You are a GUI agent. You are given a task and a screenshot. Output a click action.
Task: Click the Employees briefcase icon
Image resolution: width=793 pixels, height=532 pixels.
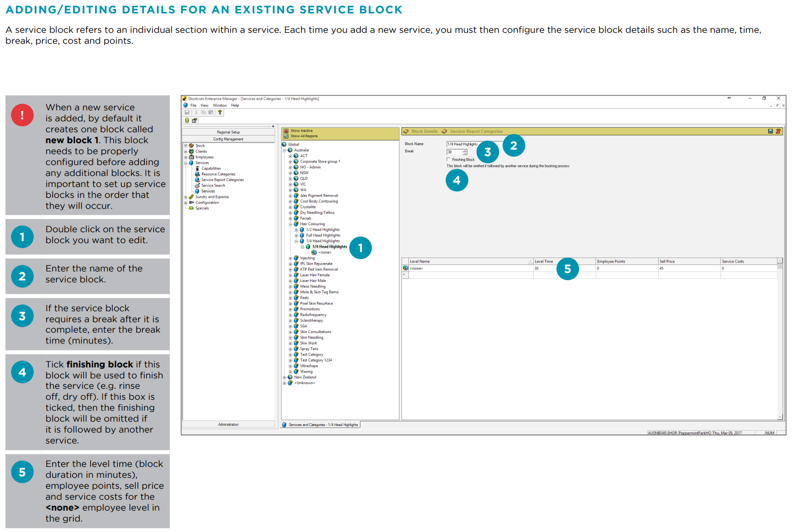tap(192, 157)
